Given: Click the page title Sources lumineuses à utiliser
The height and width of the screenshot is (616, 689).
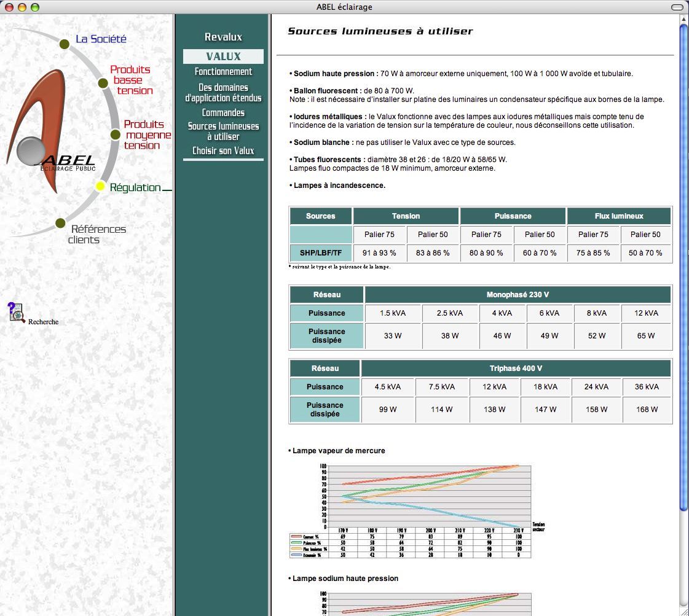Looking at the screenshot, I should (x=380, y=31).
